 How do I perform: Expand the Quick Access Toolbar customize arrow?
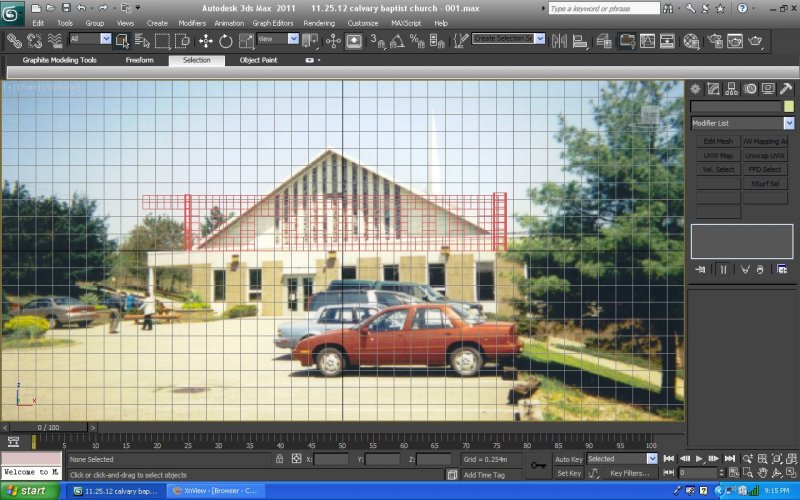138,8
